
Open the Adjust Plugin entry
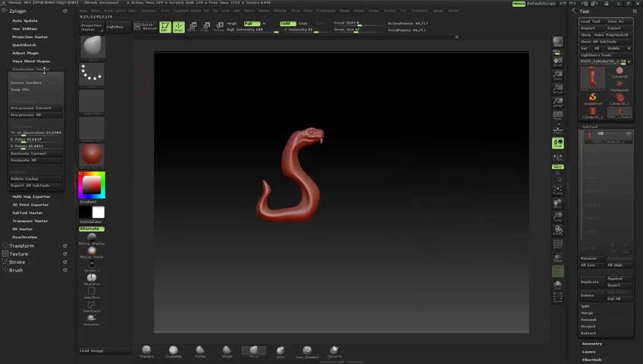pyautogui.click(x=26, y=53)
